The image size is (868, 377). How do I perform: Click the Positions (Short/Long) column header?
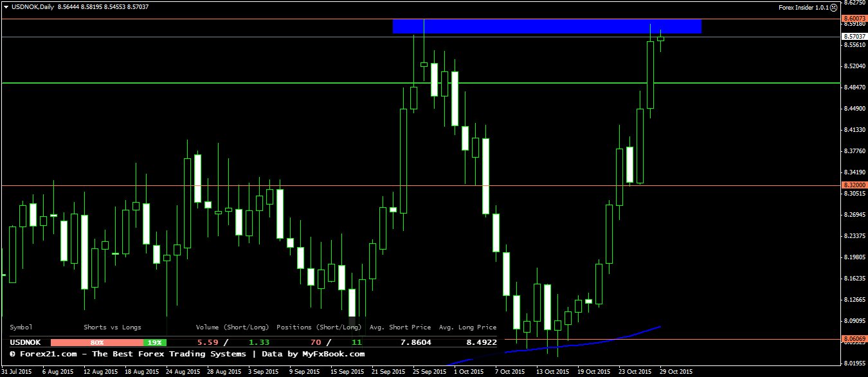pyautogui.click(x=319, y=327)
